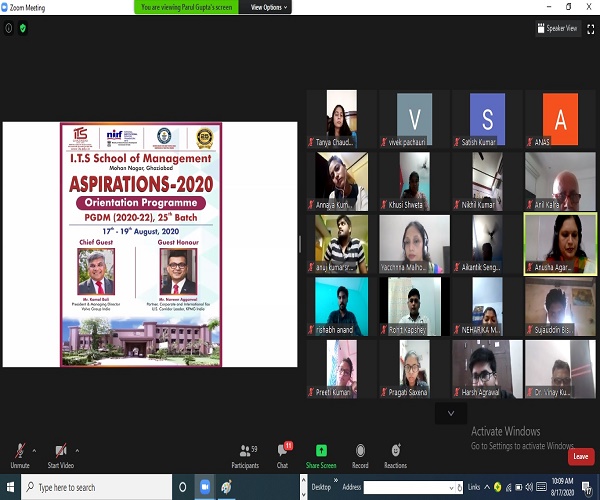Open the Chat panel
The height and width of the screenshot is (500, 600).
click(x=283, y=456)
